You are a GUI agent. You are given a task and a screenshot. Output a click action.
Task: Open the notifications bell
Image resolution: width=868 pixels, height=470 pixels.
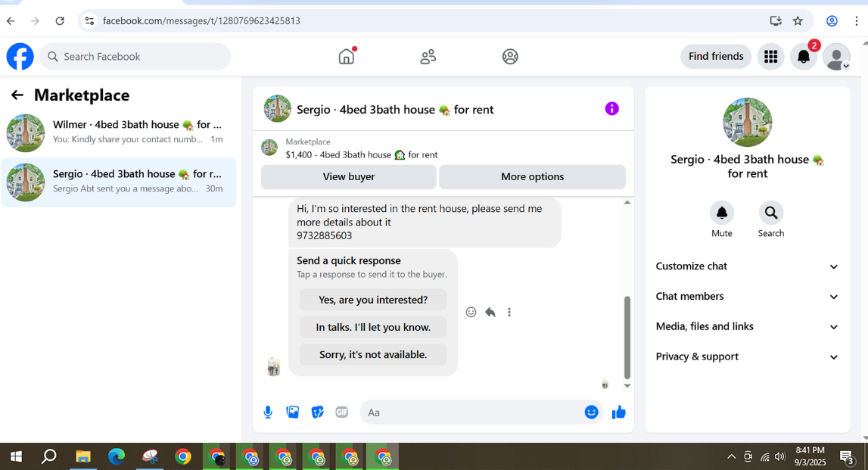(x=803, y=57)
